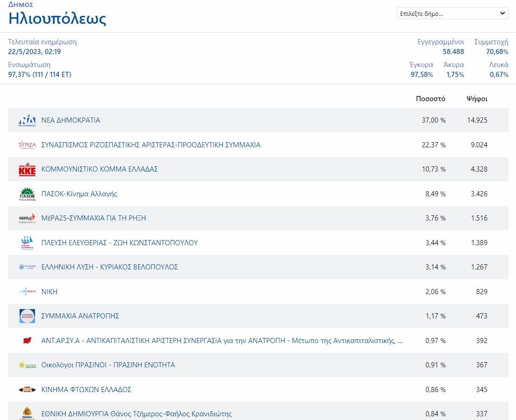Click the 'Τελευταία ενημέρωση' label
The height and width of the screenshot is (420, 516).
point(42,42)
